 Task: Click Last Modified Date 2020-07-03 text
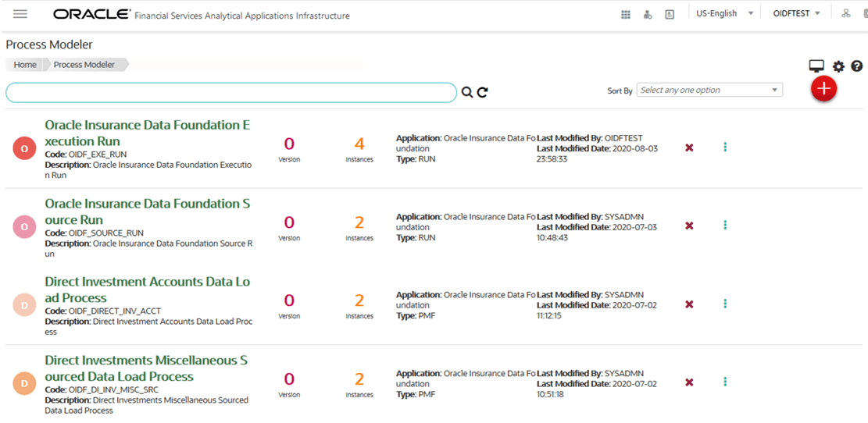click(x=598, y=233)
